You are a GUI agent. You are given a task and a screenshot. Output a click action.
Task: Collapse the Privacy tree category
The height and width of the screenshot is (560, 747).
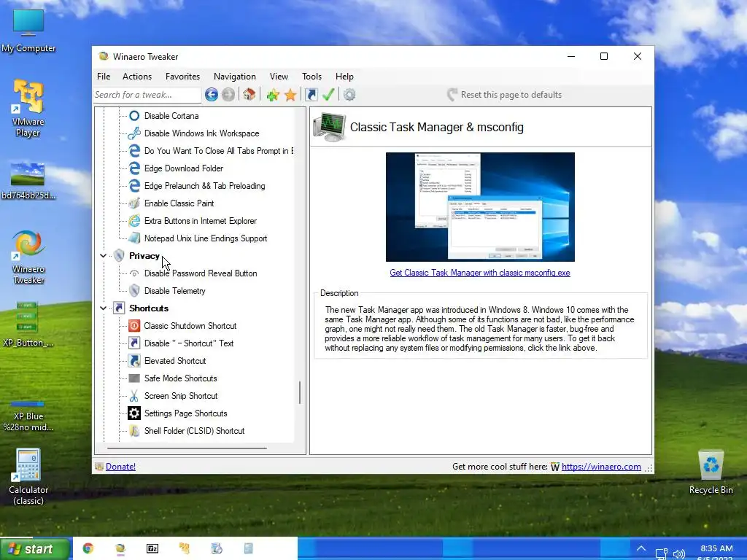pyautogui.click(x=103, y=256)
